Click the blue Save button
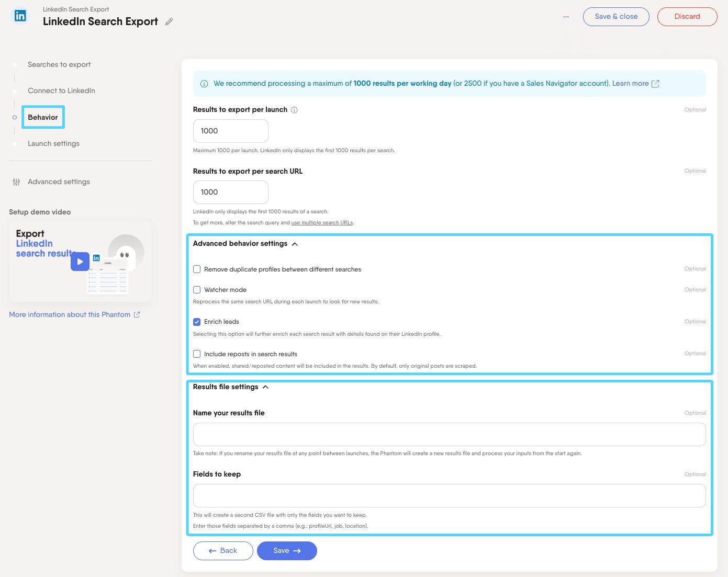Viewport: 728px width, 577px height. pyautogui.click(x=287, y=551)
